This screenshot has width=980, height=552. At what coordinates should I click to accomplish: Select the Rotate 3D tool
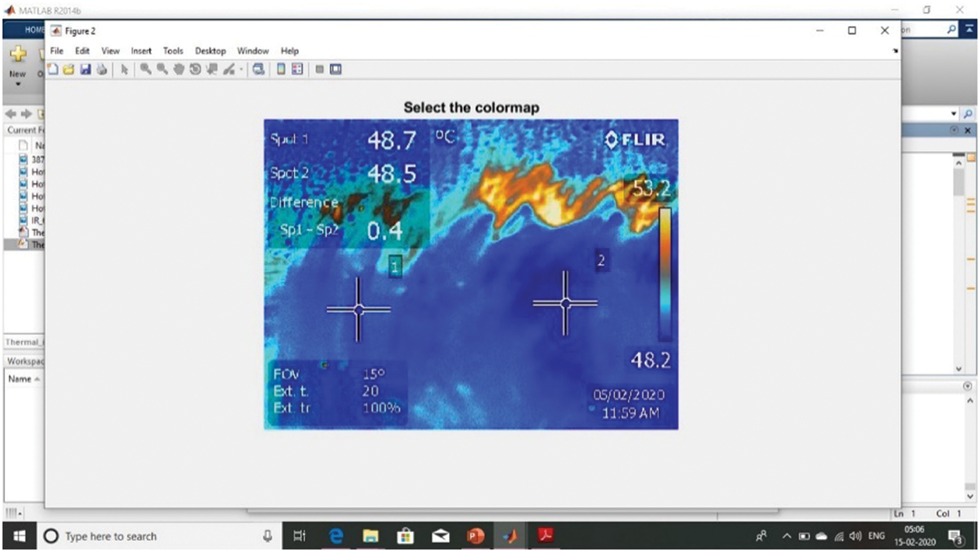coord(195,69)
